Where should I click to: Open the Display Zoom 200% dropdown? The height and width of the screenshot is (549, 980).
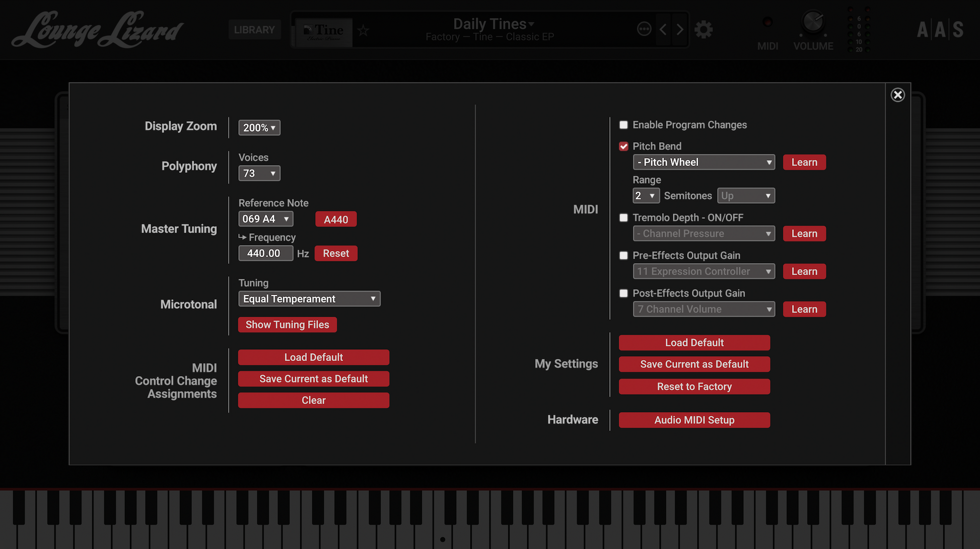click(x=259, y=128)
